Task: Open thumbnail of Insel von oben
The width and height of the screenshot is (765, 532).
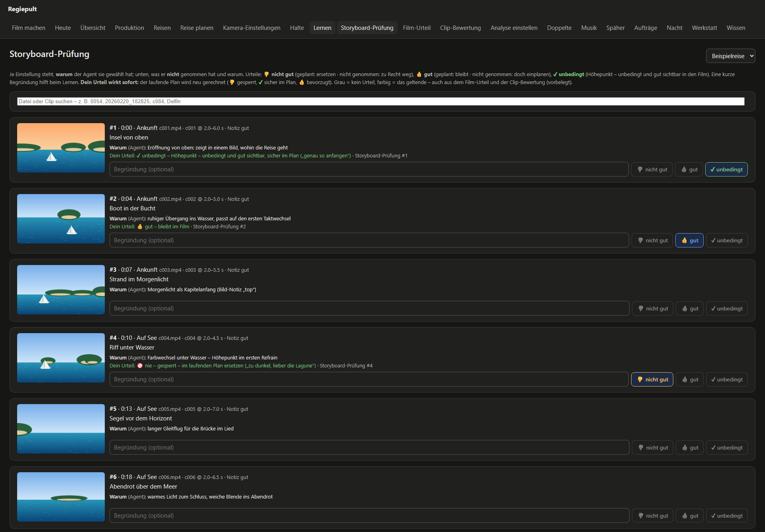Action: point(61,148)
